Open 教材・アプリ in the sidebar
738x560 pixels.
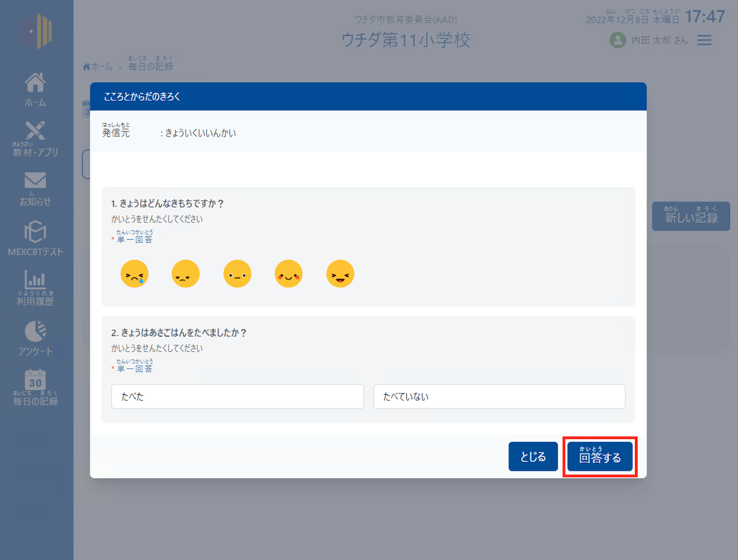tap(35, 139)
